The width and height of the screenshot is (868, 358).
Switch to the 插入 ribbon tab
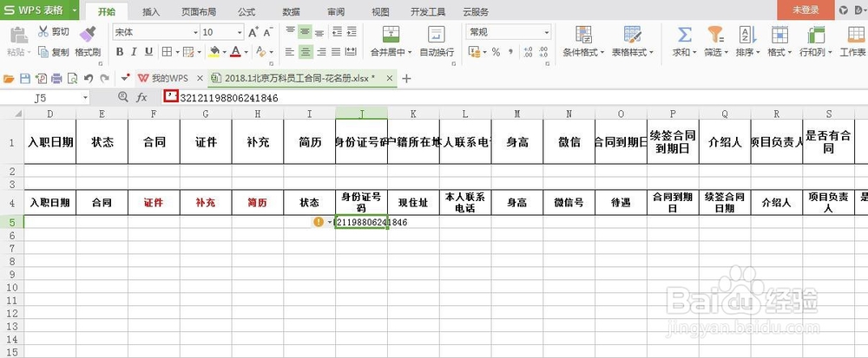point(151,11)
